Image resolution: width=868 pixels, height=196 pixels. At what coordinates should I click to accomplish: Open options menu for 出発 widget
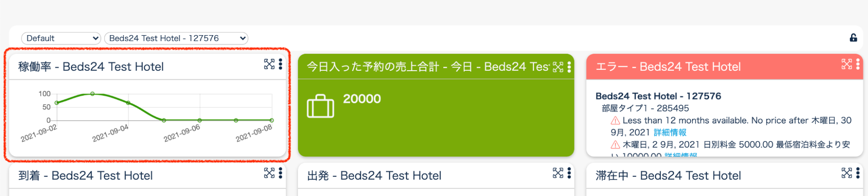pyautogui.click(x=569, y=173)
